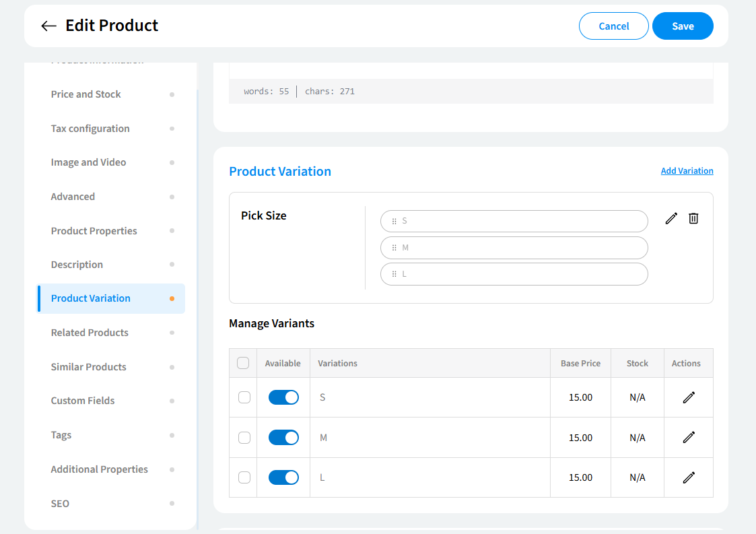Delete the Pick Size variation with trash icon
756x534 pixels.
693,218
